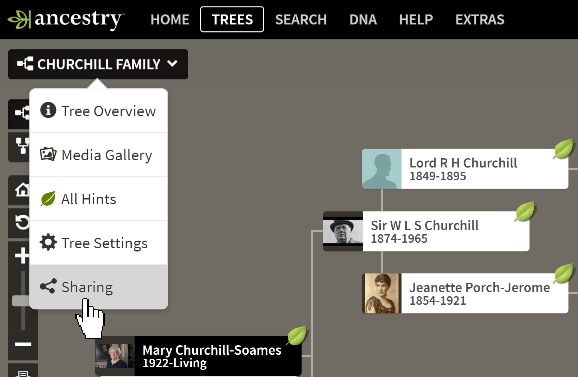
Task: Open Tree Settings from the menu
Action: [98, 243]
